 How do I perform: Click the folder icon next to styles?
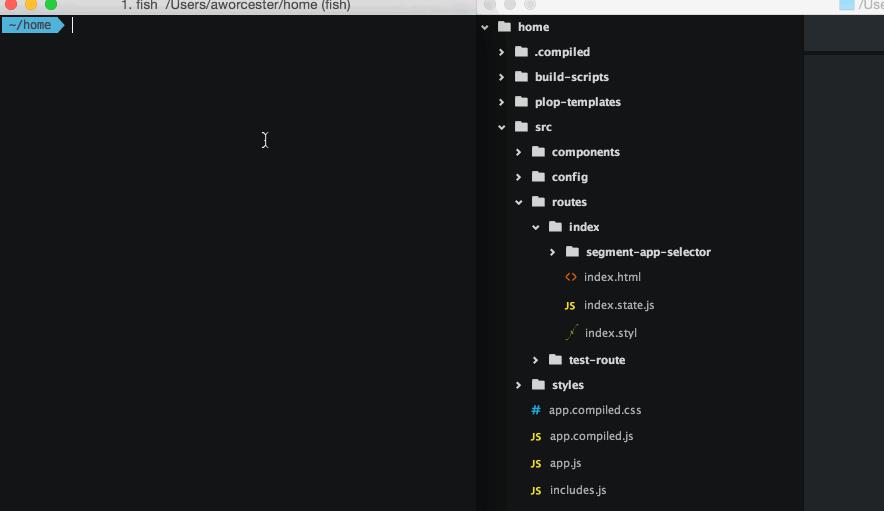pos(538,385)
